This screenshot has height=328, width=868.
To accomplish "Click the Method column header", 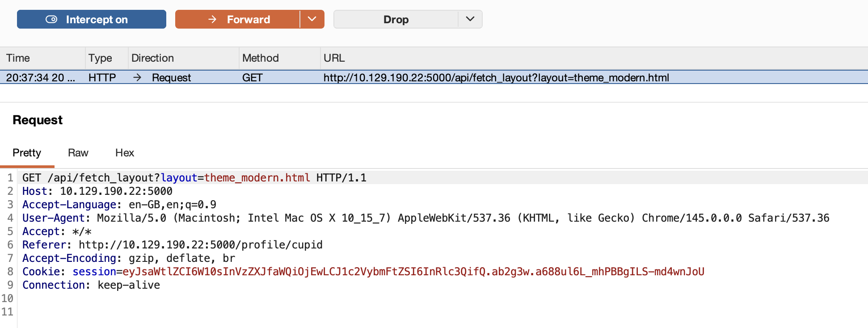I will [x=260, y=58].
